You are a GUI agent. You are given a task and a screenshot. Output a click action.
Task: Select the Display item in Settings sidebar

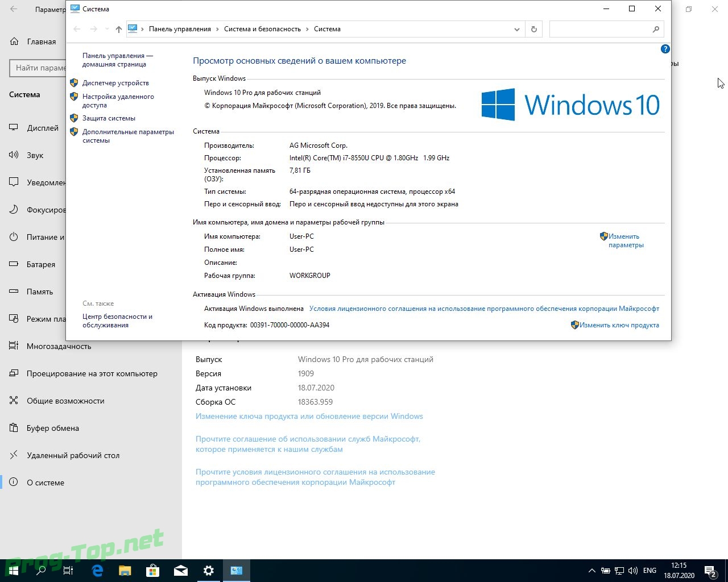click(43, 128)
